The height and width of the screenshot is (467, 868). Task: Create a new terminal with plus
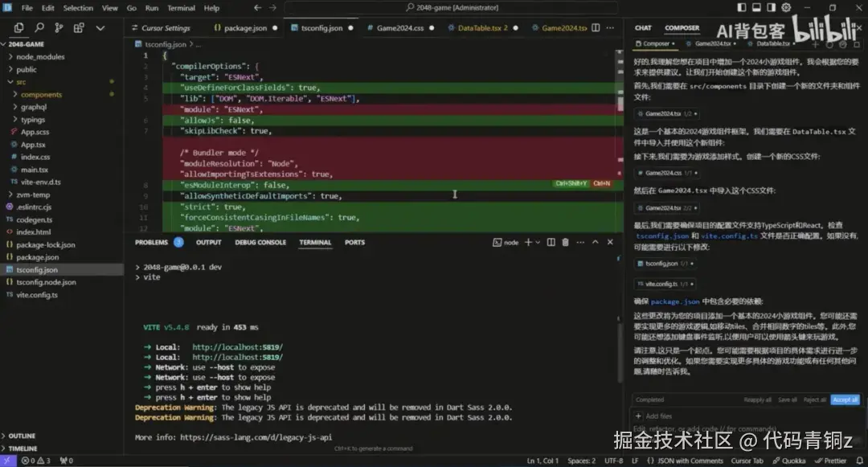[528, 243]
